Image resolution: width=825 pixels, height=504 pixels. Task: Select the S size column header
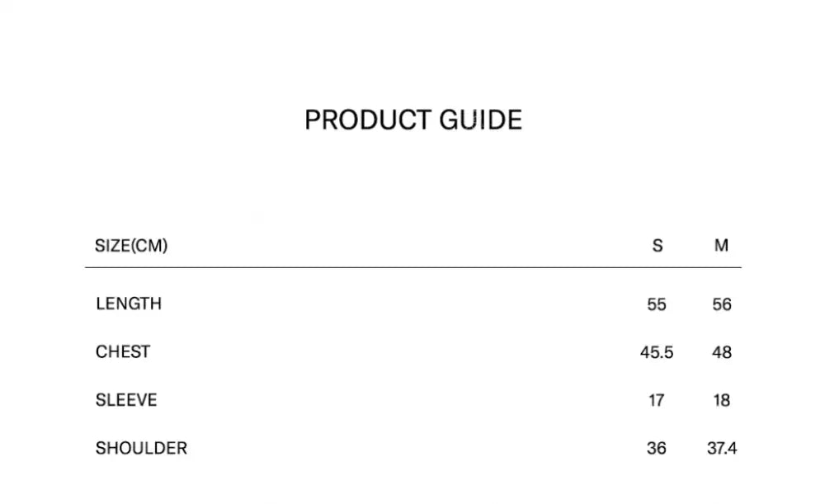(658, 246)
